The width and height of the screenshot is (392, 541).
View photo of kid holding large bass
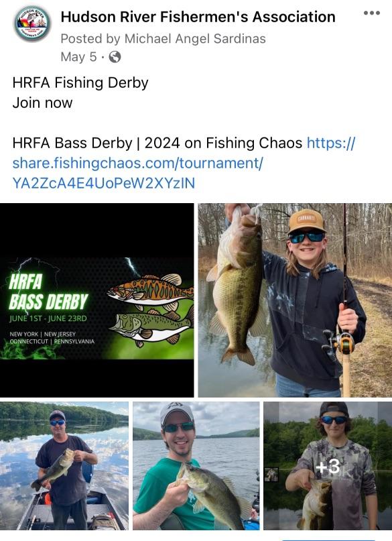pos(295,300)
